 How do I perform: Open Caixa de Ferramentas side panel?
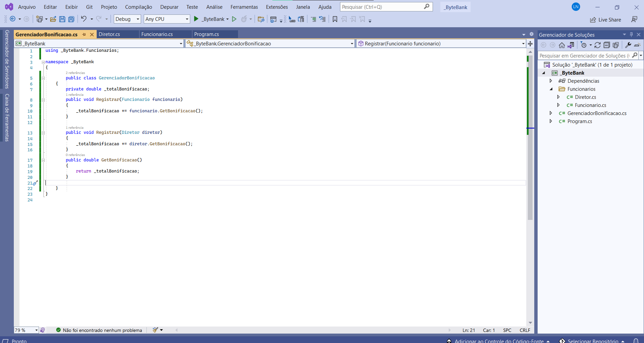[x=7, y=117]
